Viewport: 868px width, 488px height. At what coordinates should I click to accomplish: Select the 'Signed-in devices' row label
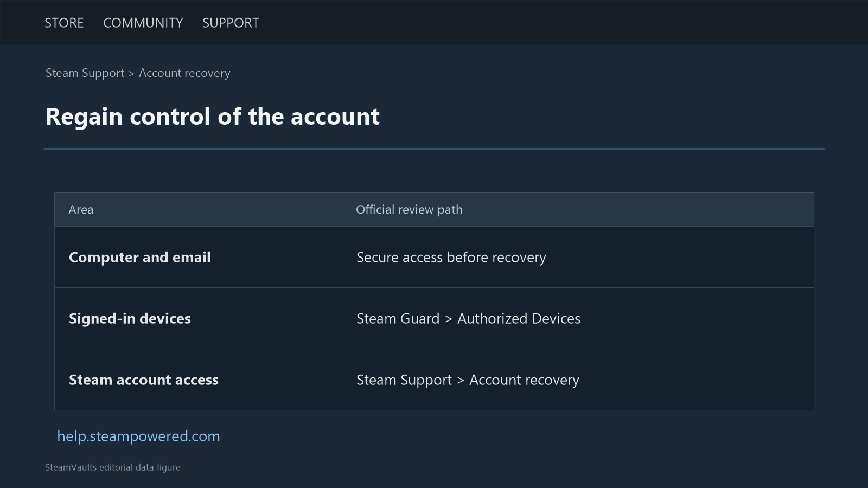[130, 319]
